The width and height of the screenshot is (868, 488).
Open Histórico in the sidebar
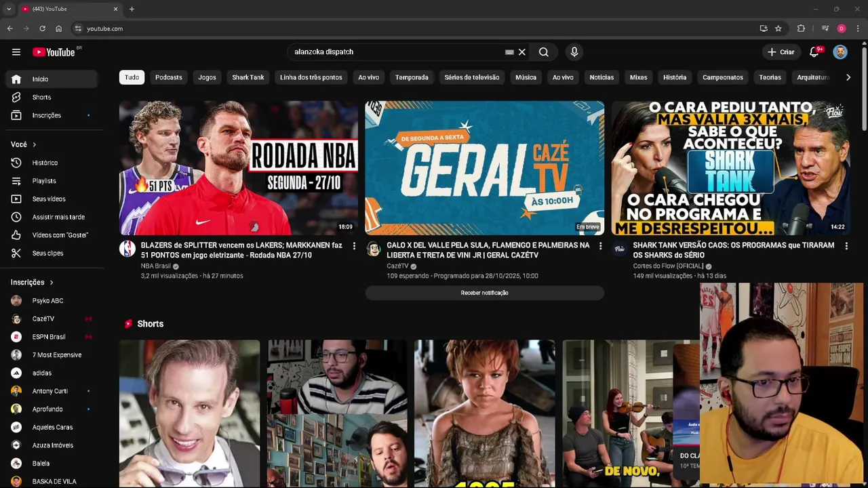point(52,163)
